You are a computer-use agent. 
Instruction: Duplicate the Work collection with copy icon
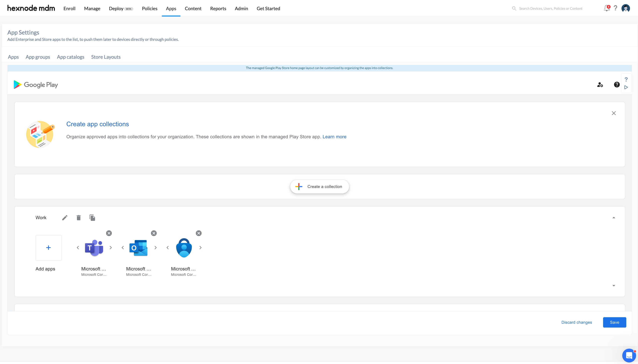(x=92, y=217)
